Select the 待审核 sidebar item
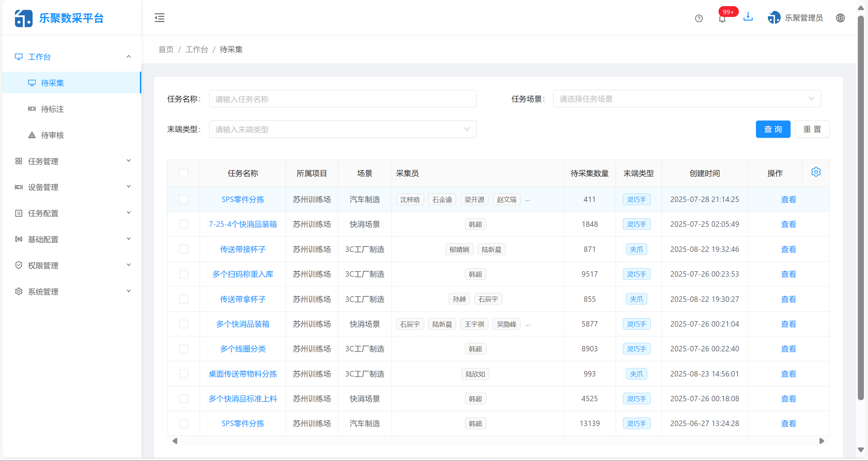The width and height of the screenshot is (868, 461). click(52, 135)
